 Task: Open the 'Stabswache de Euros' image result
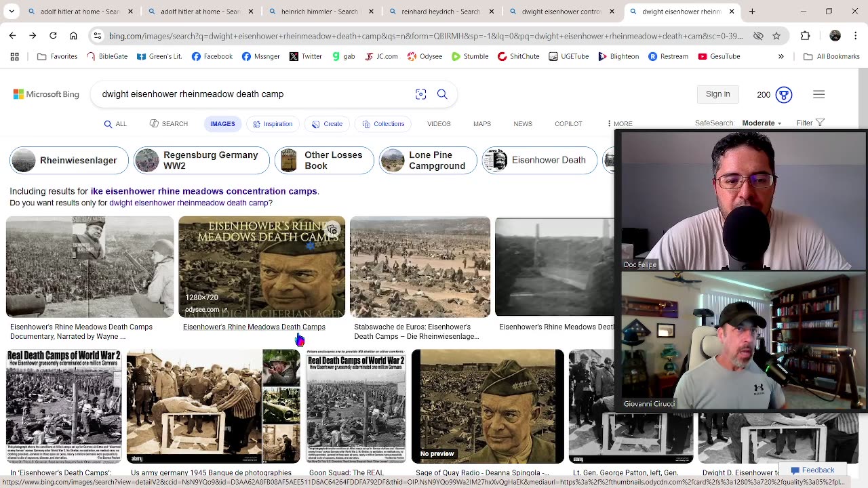coord(420,267)
